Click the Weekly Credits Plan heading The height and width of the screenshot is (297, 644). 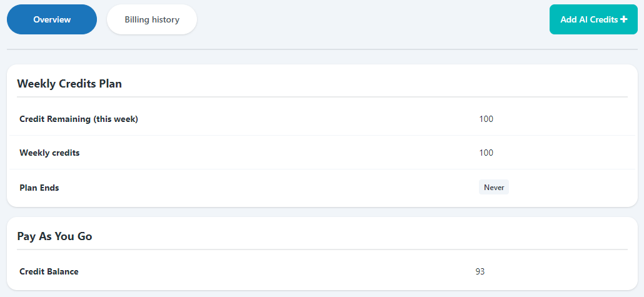pos(69,84)
